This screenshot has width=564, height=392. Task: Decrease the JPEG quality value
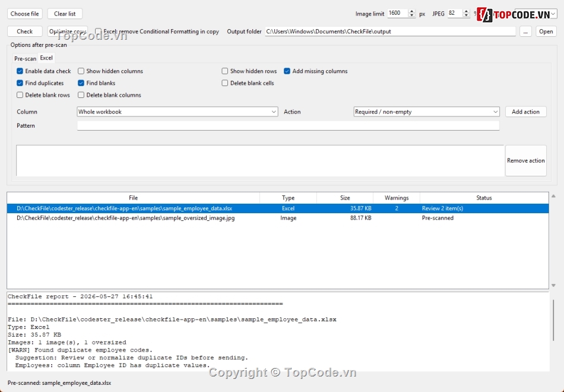point(466,15)
